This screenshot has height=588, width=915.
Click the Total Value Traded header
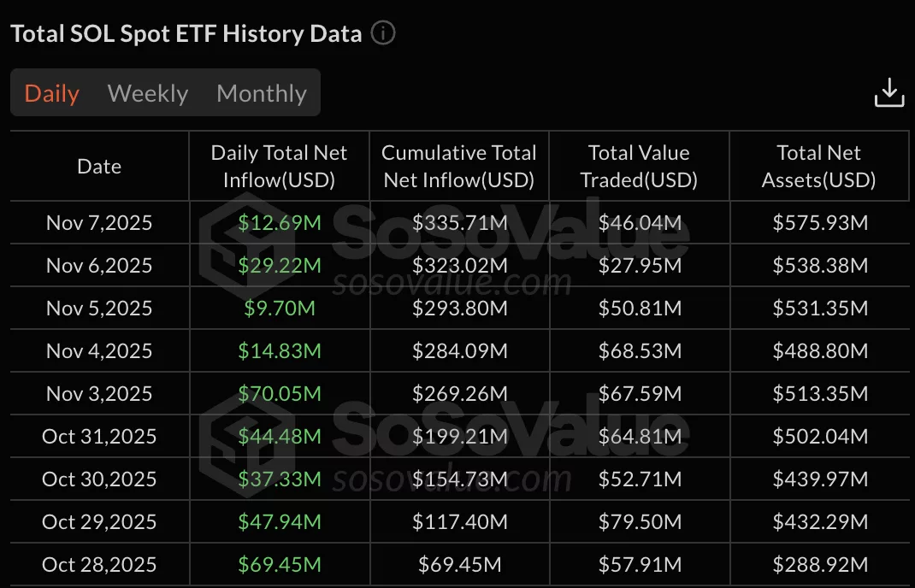point(638,166)
